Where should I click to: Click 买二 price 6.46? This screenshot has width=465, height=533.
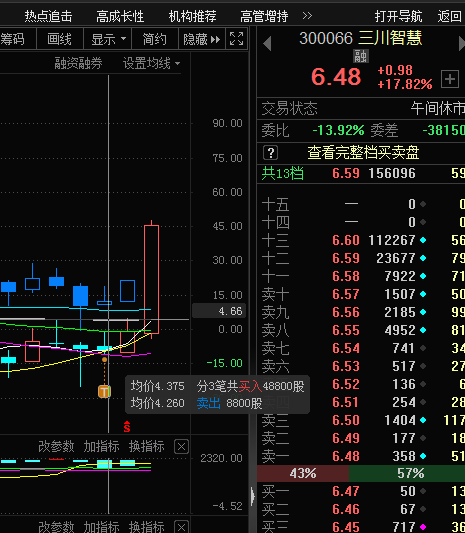click(x=346, y=509)
